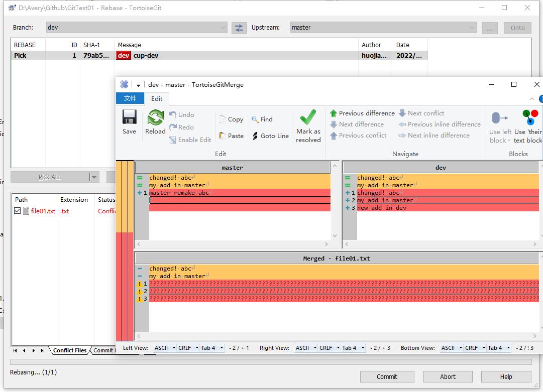Open the Bottom View CRLF dropdown
Viewport: 543px width, 392px height.
pos(475,348)
